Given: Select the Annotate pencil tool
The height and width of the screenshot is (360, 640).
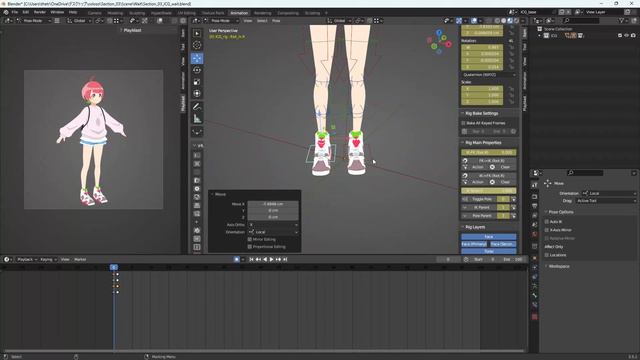Looking at the screenshot, I should [197, 107].
